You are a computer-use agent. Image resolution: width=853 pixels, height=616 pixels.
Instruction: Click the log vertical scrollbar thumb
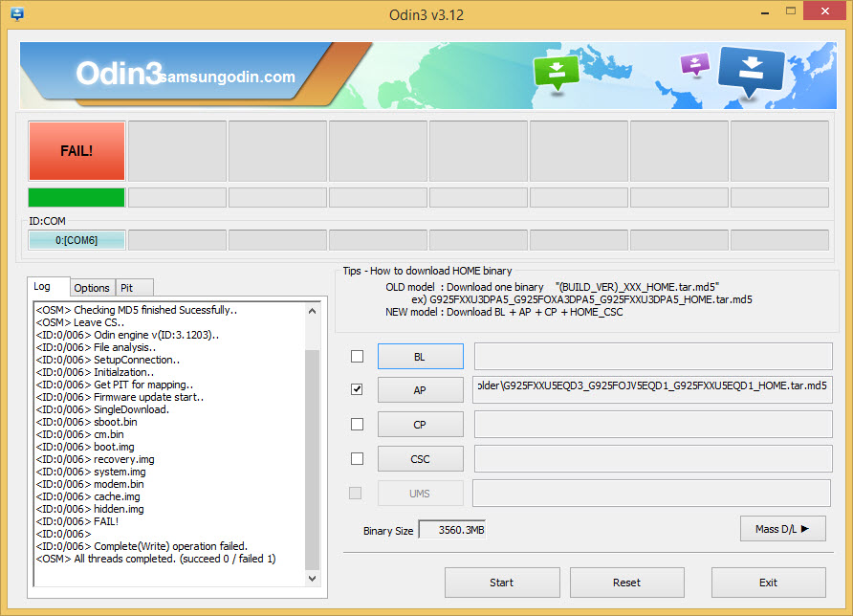313,459
